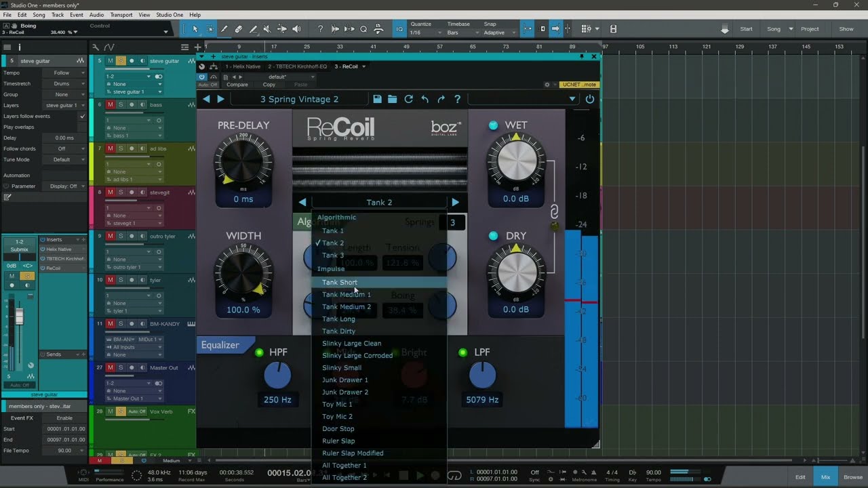Open plugin settings gear
Image resolution: width=868 pixels, height=488 pixels.
coord(547,85)
